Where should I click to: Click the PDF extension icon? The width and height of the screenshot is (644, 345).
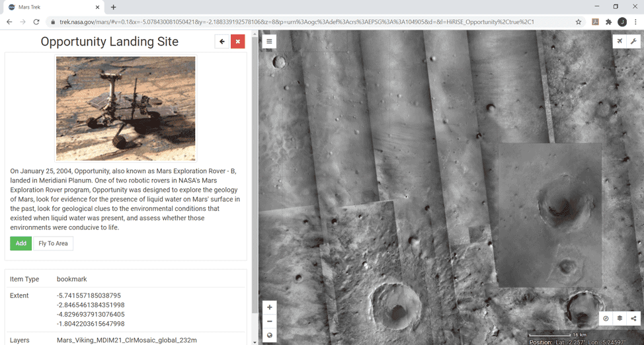pos(595,22)
